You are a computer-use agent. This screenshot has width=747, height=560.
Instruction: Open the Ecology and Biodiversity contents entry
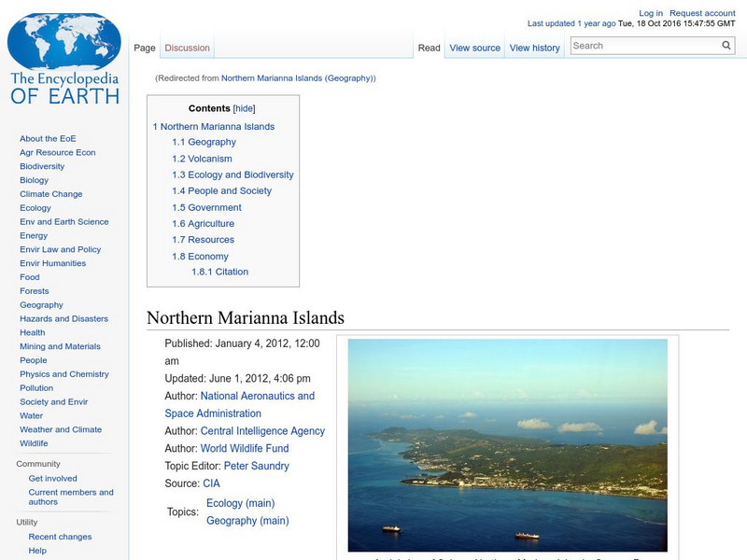(234, 175)
